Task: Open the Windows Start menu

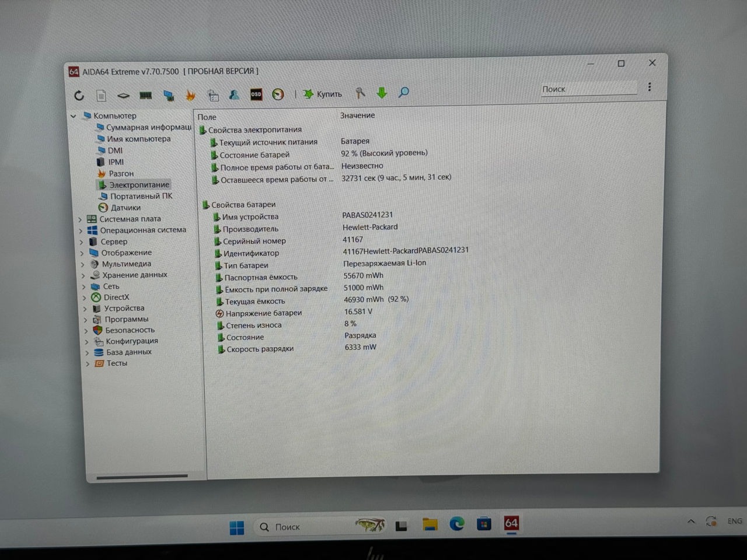Action: point(237,527)
